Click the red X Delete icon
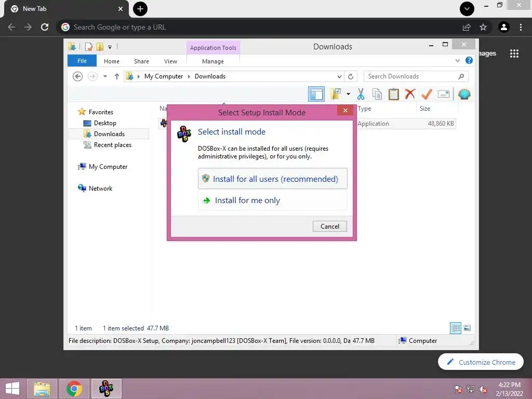 [x=410, y=94]
